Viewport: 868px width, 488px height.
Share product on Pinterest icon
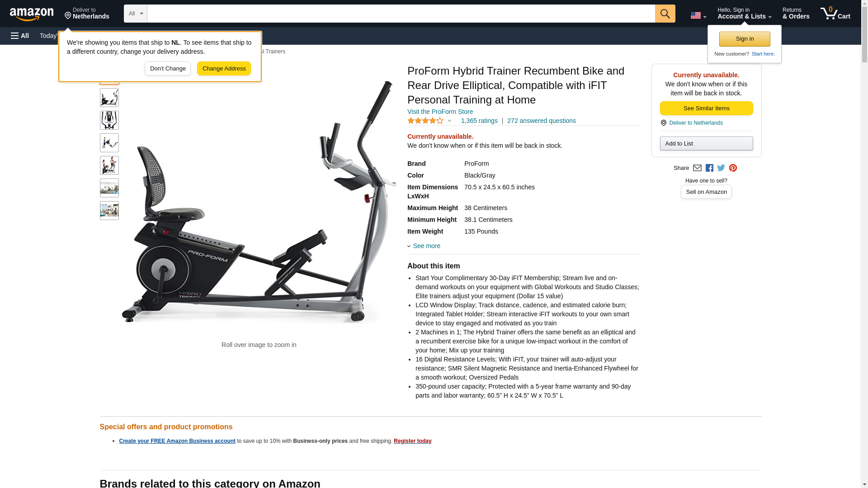point(733,168)
